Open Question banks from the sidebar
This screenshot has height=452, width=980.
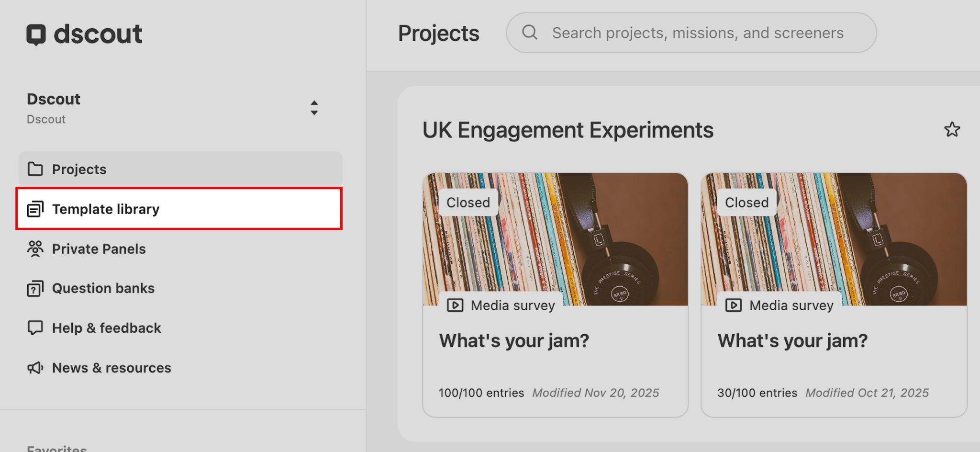click(x=103, y=288)
